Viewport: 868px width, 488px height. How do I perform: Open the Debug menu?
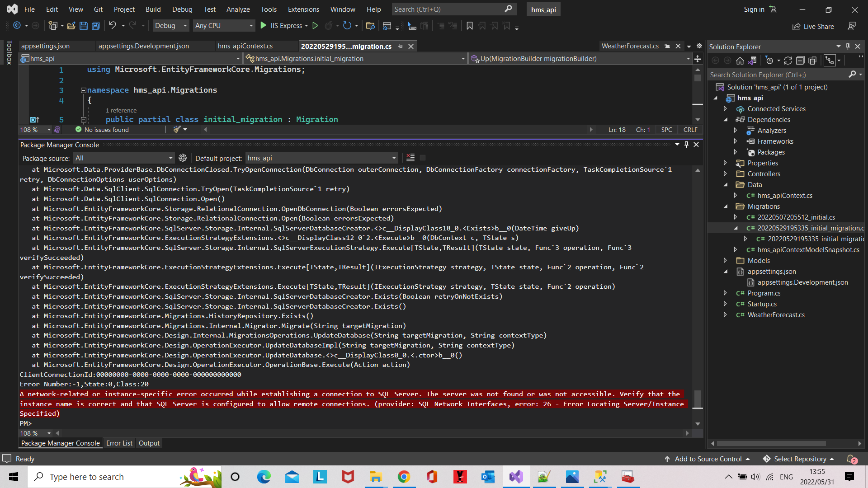[182, 9]
